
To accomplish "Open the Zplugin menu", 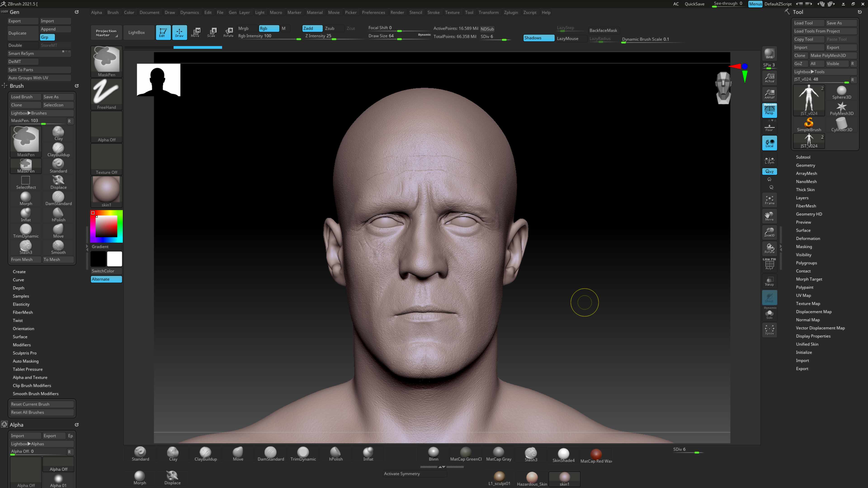I will click(511, 12).
